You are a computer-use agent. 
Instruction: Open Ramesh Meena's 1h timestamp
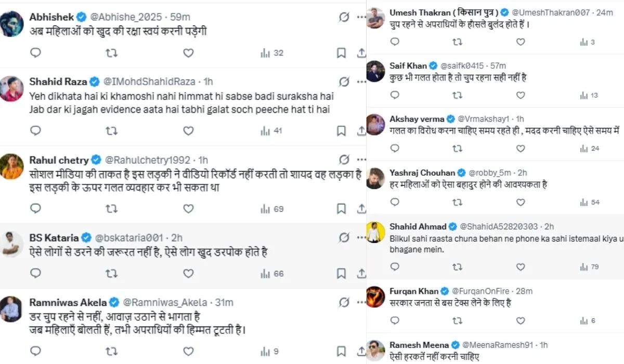[544, 345]
